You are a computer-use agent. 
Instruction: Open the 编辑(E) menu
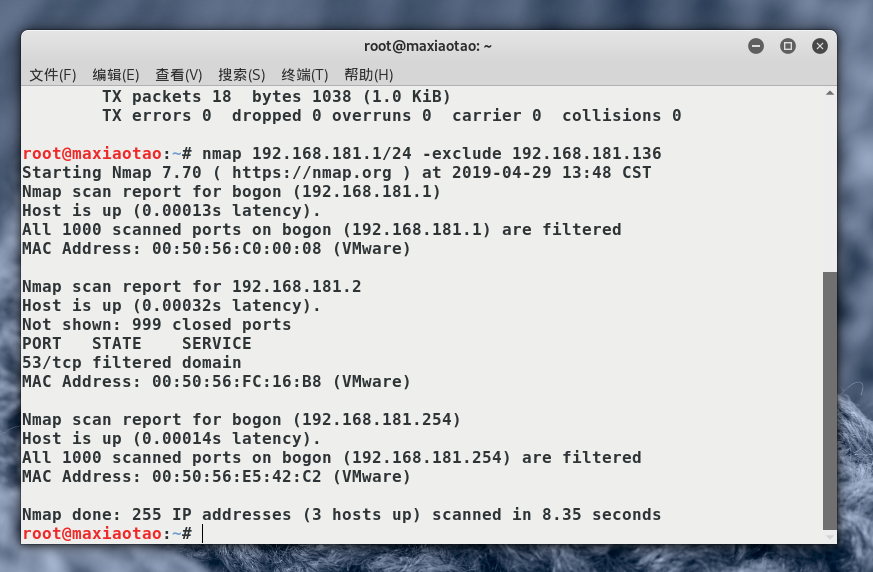pyautogui.click(x=116, y=75)
